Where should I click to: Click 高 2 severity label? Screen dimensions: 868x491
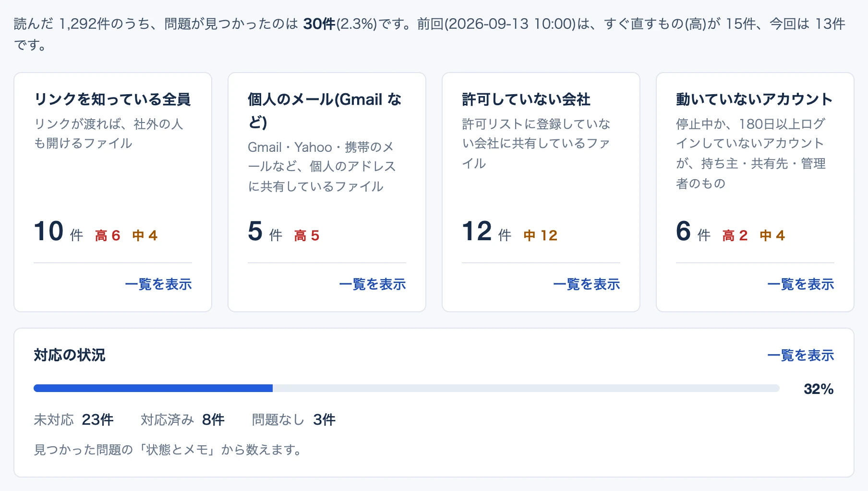tap(735, 235)
